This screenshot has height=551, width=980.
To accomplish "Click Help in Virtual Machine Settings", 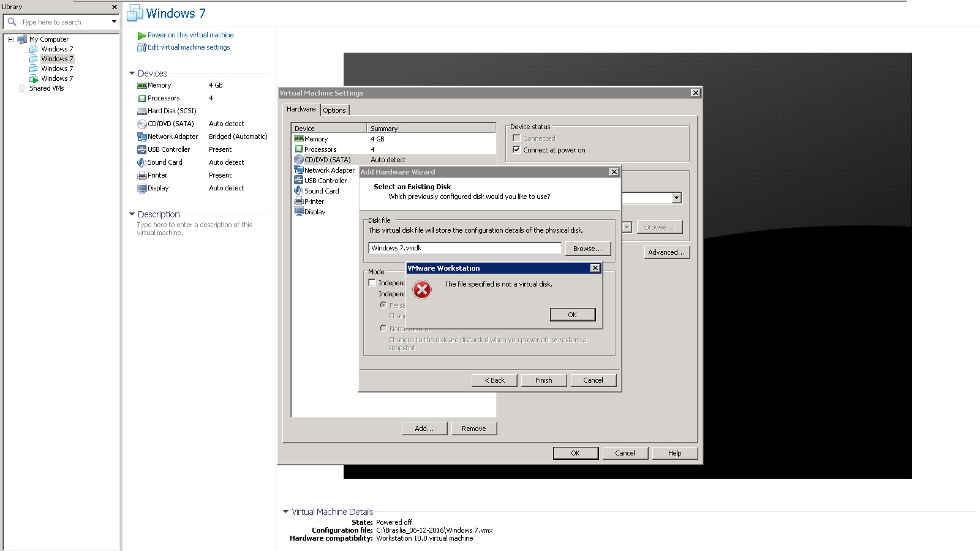I will (674, 453).
